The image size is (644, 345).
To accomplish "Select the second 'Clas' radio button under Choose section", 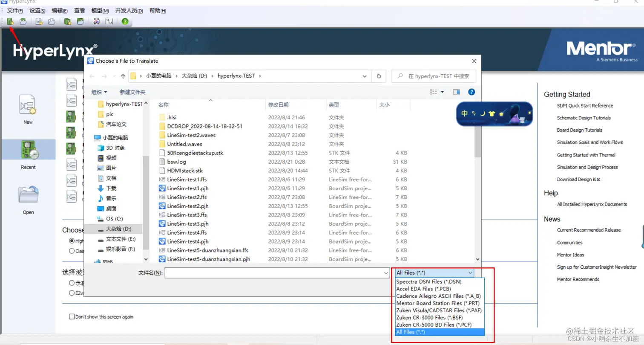I will click(72, 251).
